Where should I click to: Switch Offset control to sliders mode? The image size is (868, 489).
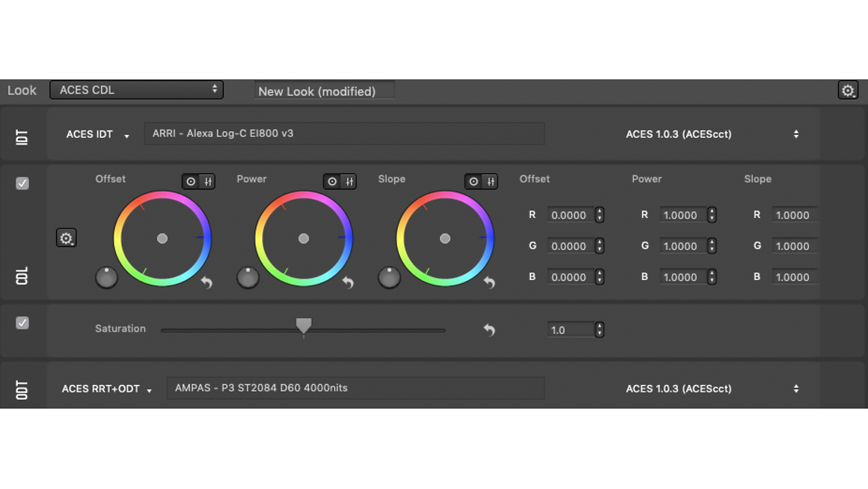[207, 181]
